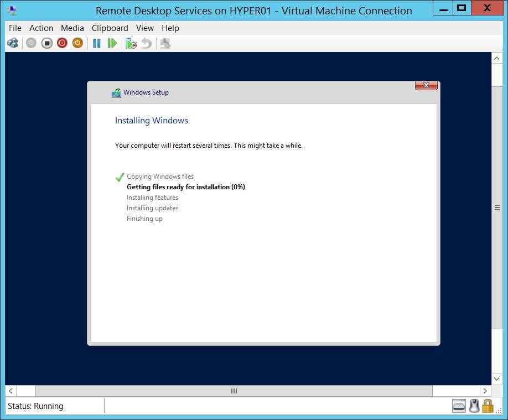Maximize the Virtual Machine Connection window
This screenshot has height=420, width=508.
tap(462, 8)
